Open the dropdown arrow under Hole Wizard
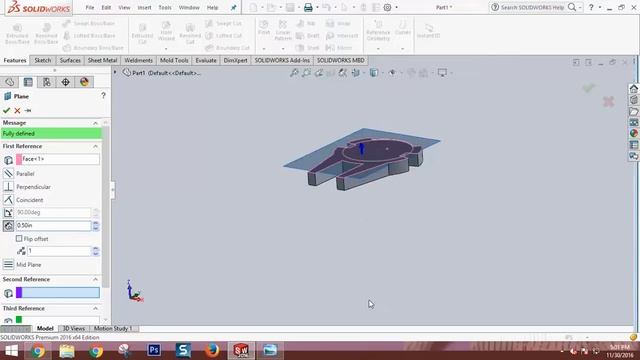The width and height of the screenshot is (640, 360). [x=166, y=49]
